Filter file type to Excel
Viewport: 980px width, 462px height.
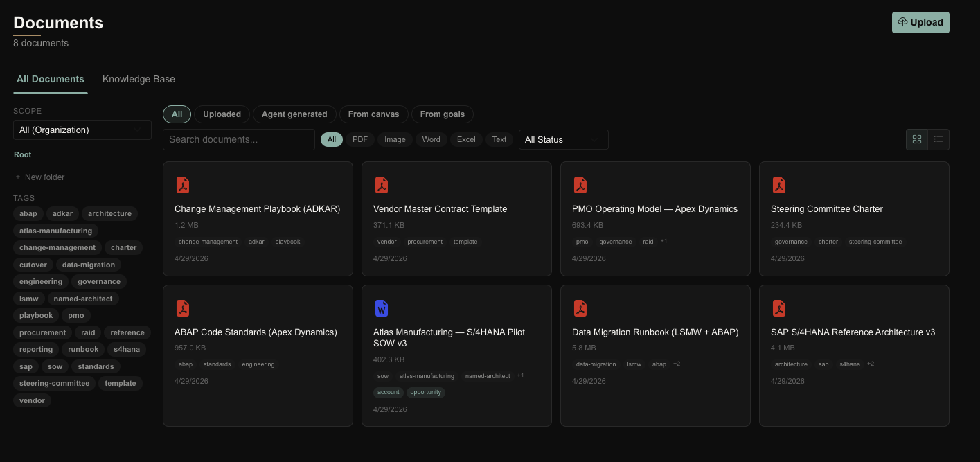coord(467,139)
